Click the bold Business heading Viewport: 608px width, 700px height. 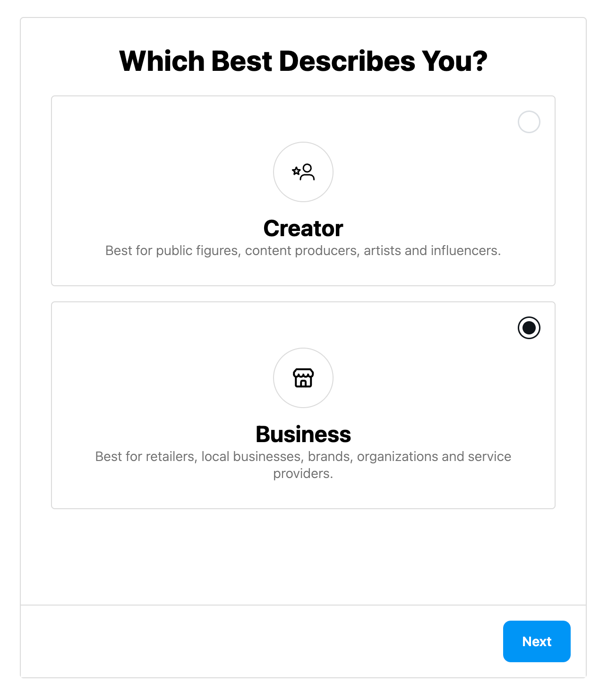click(x=303, y=435)
